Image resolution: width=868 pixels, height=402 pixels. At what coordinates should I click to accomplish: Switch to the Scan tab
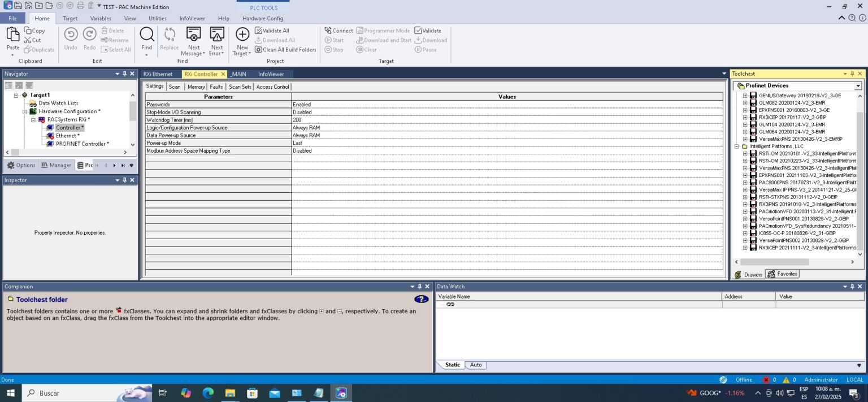(175, 87)
